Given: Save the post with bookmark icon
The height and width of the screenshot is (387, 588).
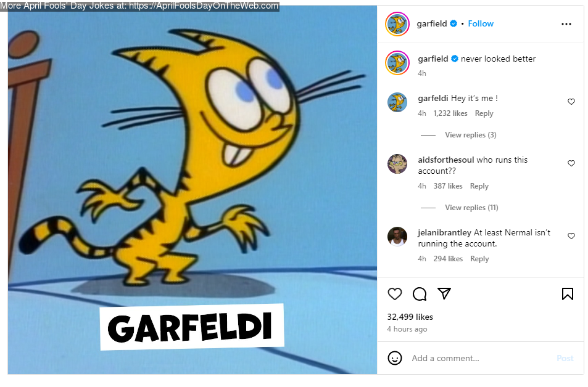Looking at the screenshot, I should click(x=568, y=294).
